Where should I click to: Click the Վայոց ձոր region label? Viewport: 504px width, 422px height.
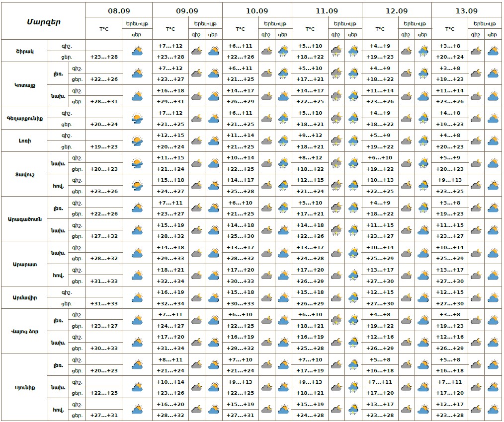[24, 331]
